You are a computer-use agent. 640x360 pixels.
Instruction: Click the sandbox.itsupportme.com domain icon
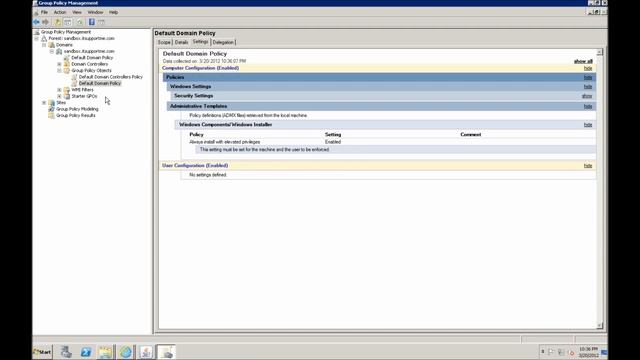59,51
